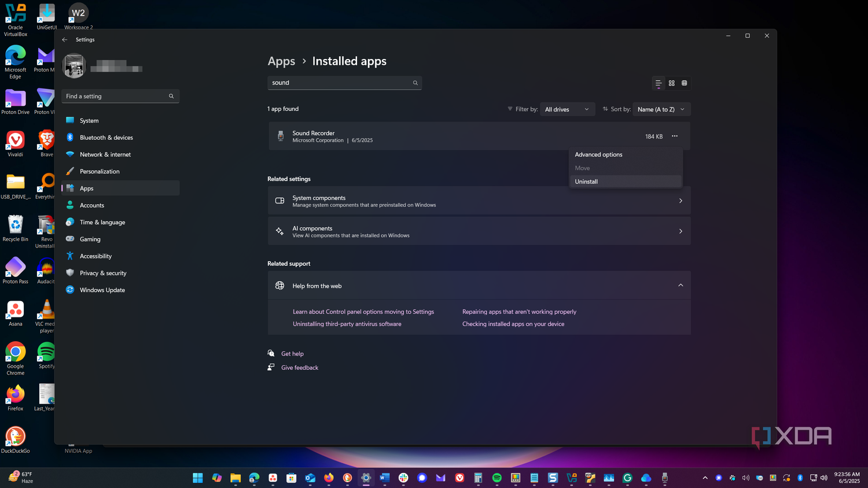Open the taskbar clock and date
This screenshot has height=488, width=868.
coord(847,478)
